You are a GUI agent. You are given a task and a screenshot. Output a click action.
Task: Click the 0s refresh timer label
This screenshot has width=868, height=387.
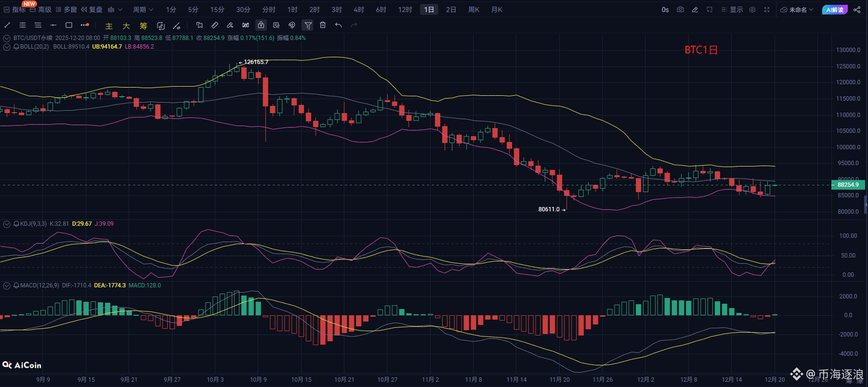pos(665,10)
